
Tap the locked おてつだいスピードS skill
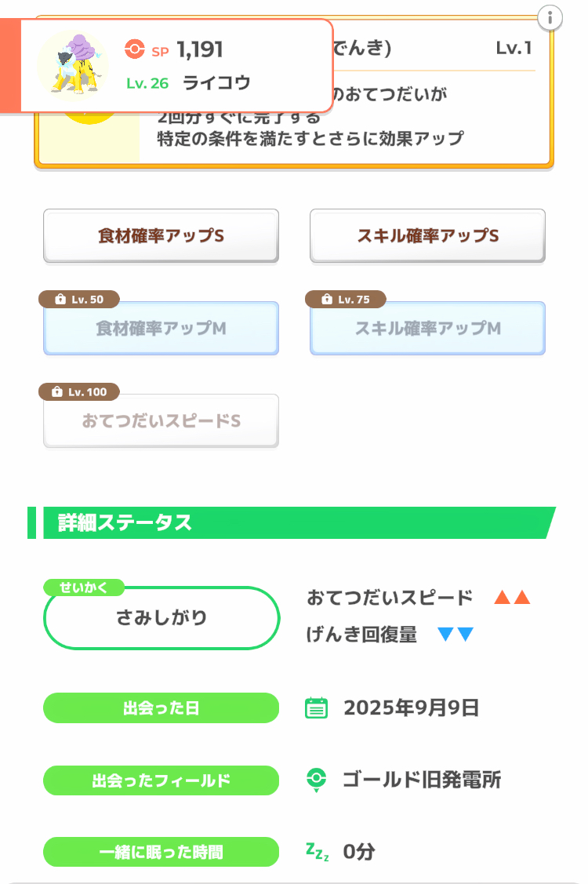coord(161,421)
